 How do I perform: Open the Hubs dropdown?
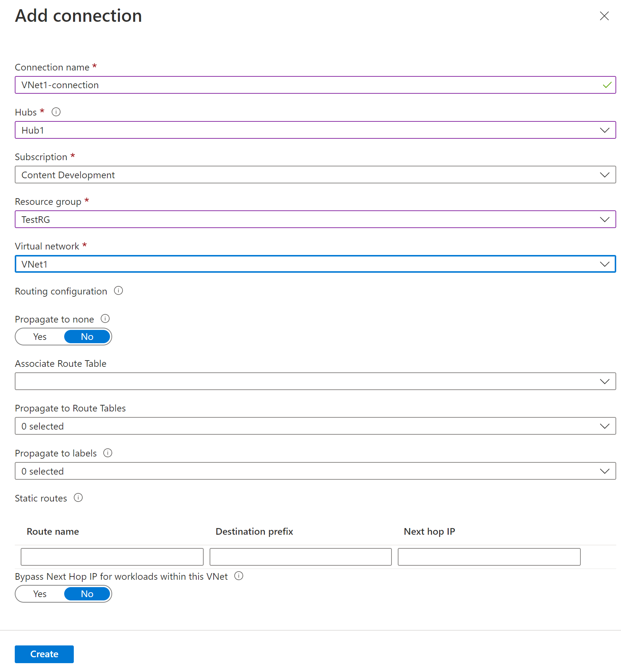tap(315, 130)
